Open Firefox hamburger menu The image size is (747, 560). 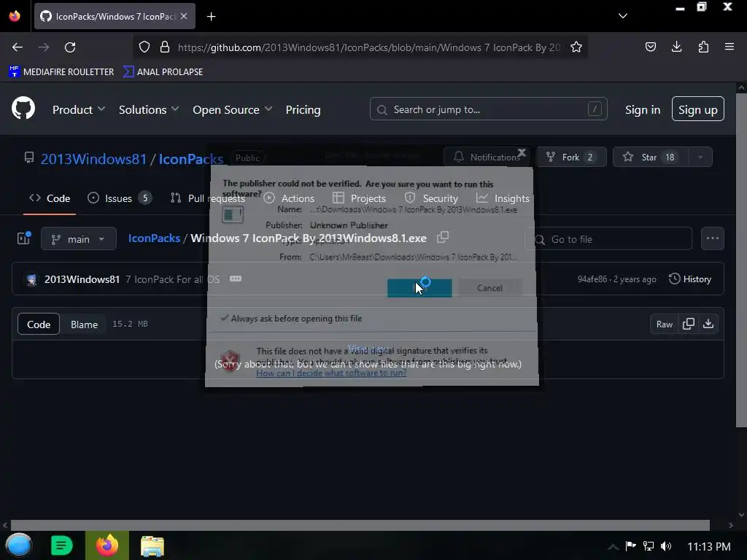729,47
